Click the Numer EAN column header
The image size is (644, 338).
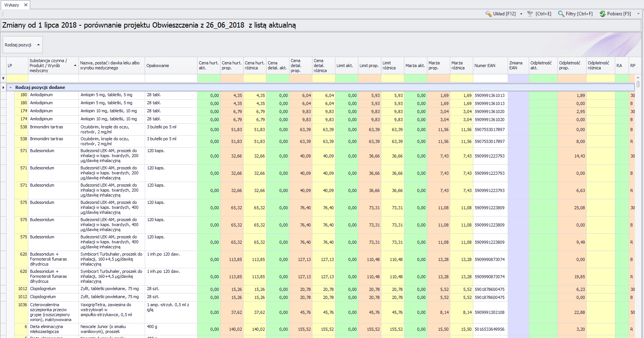coord(490,66)
